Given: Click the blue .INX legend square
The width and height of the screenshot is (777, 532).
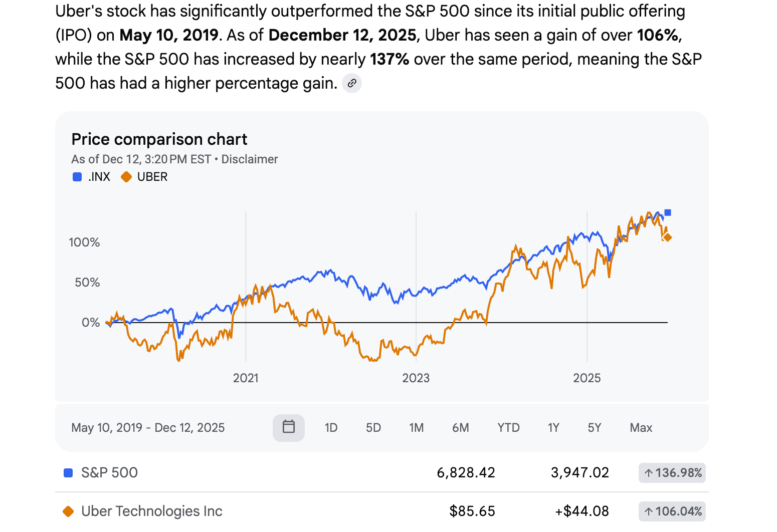Looking at the screenshot, I should [x=77, y=177].
